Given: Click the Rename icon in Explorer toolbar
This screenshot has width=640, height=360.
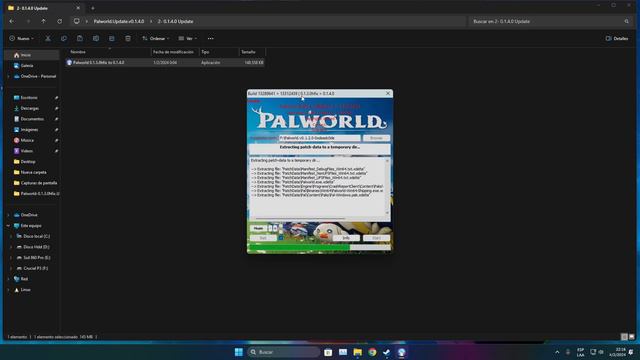Looking at the screenshot, I should point(96,38).
